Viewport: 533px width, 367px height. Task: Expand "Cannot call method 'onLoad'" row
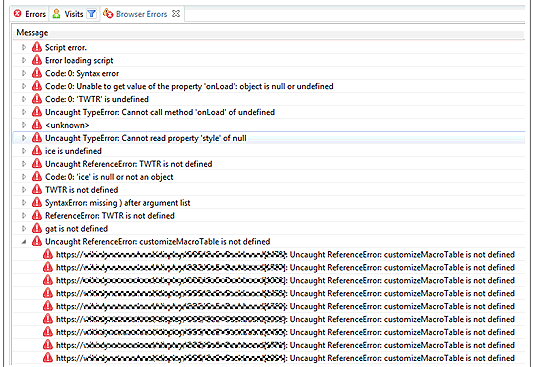24,112
